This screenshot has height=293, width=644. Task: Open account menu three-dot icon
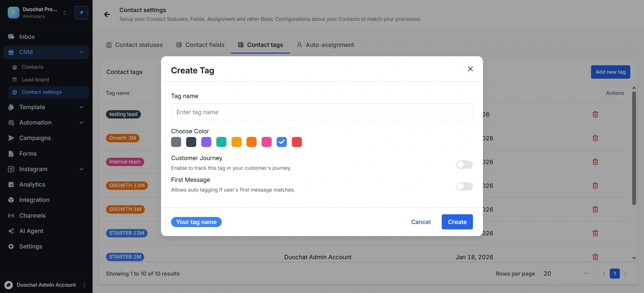pos(84,285)
